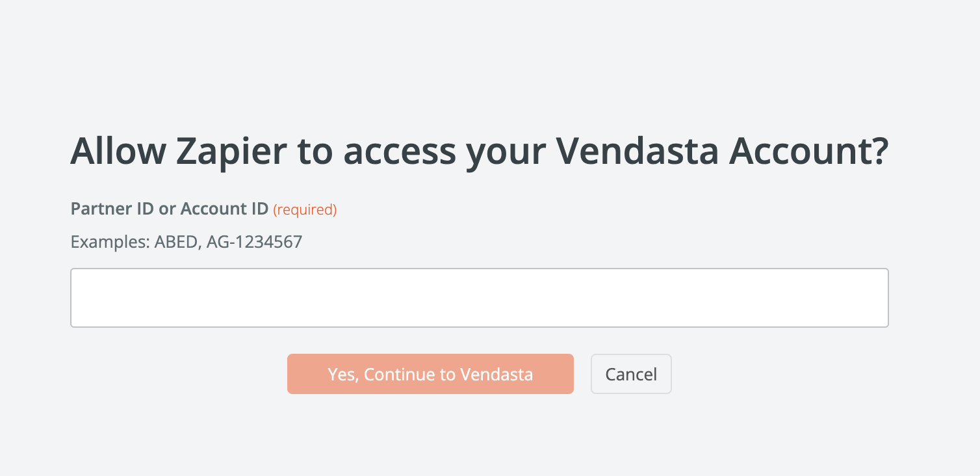Click the 'Allow Zapier to access' heading
Screen dimensions: 980x476
pyautogui.click(x=479, y=152)
